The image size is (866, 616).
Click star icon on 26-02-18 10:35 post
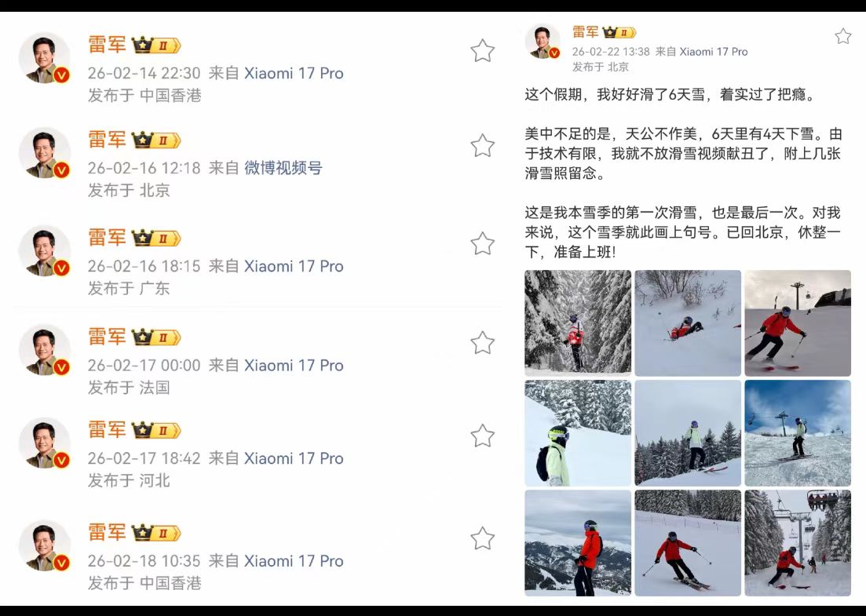tap(482, 539)
